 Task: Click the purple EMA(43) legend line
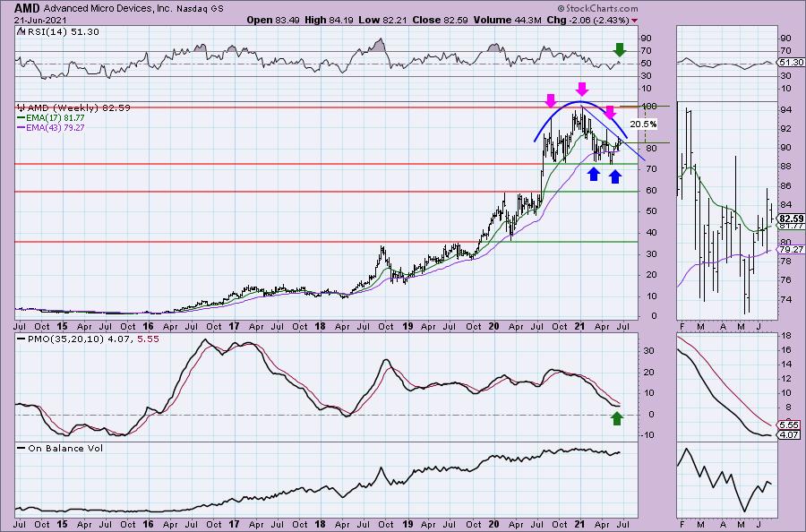tap(21, 127)
